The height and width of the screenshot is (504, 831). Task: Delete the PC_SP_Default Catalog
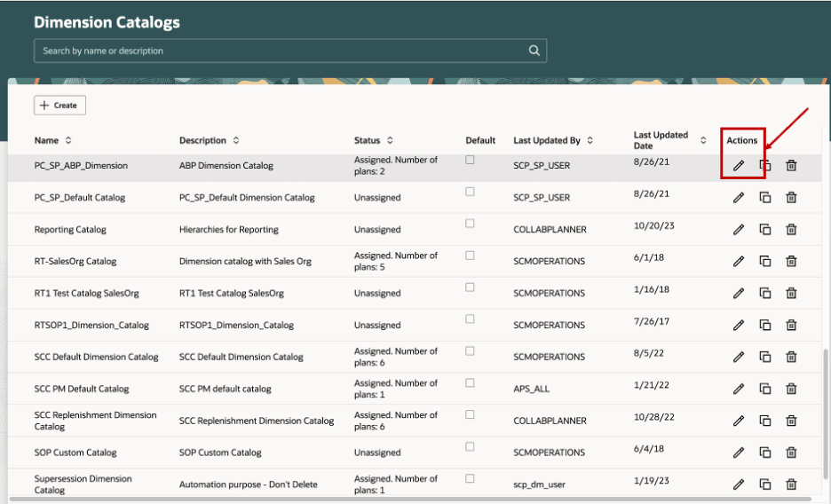coord(791,198)
